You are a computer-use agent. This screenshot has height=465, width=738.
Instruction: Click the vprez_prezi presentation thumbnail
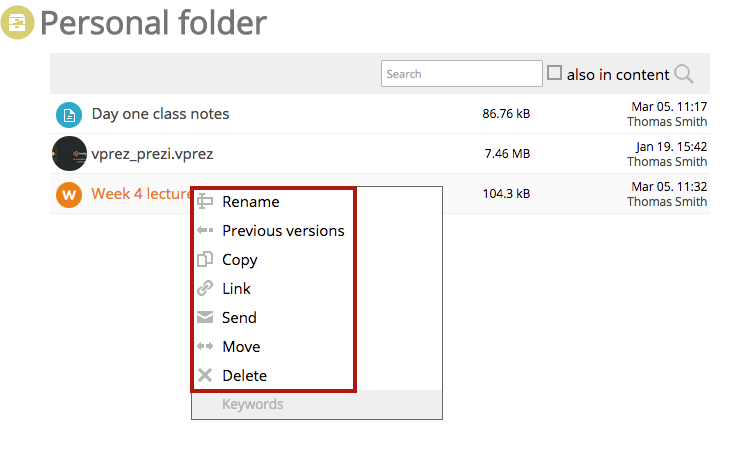(x=69, y=153)
